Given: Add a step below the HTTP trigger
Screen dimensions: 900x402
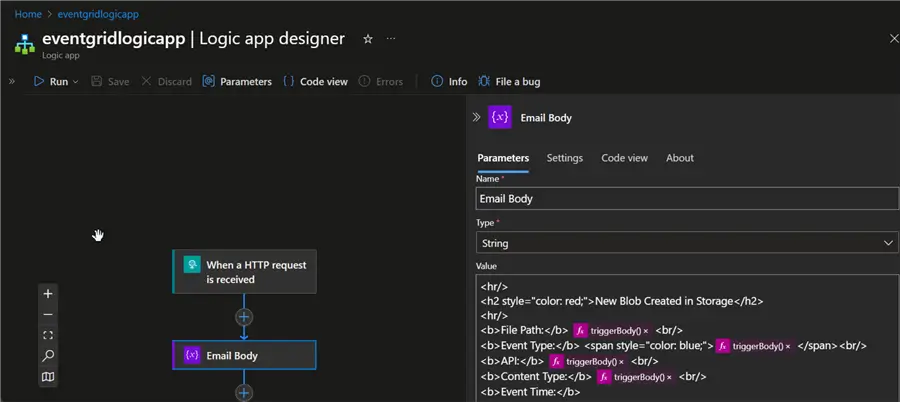Looking at the screenshot, I should pos(244,317).
